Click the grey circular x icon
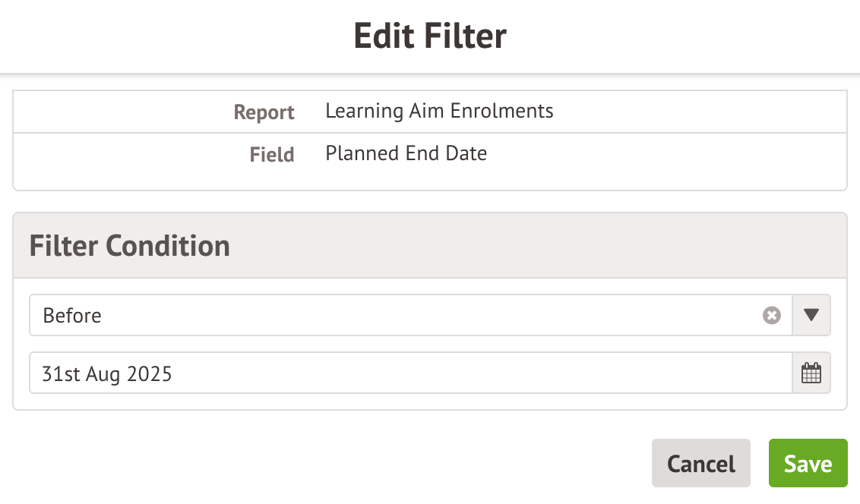860x504 pixels. [x=771, y=316]
